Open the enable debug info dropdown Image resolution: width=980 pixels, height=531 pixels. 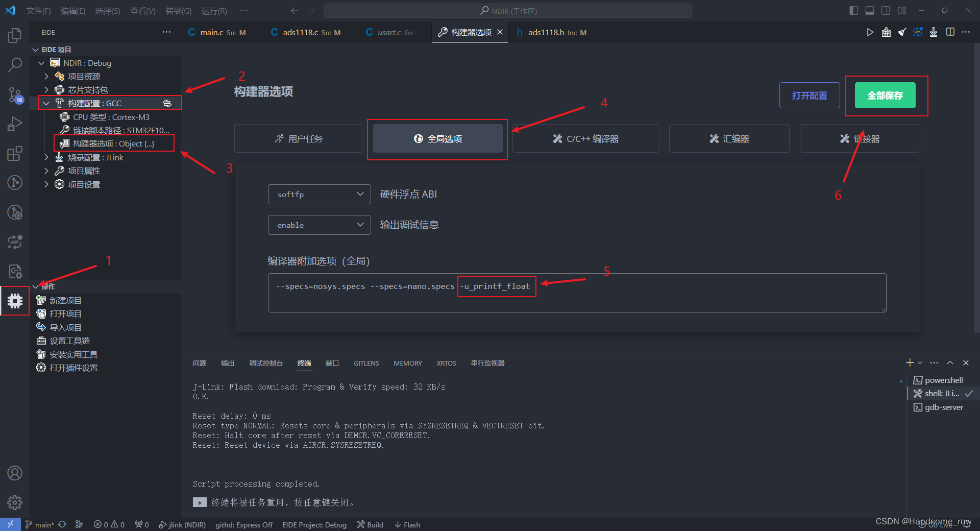(319, 225)
